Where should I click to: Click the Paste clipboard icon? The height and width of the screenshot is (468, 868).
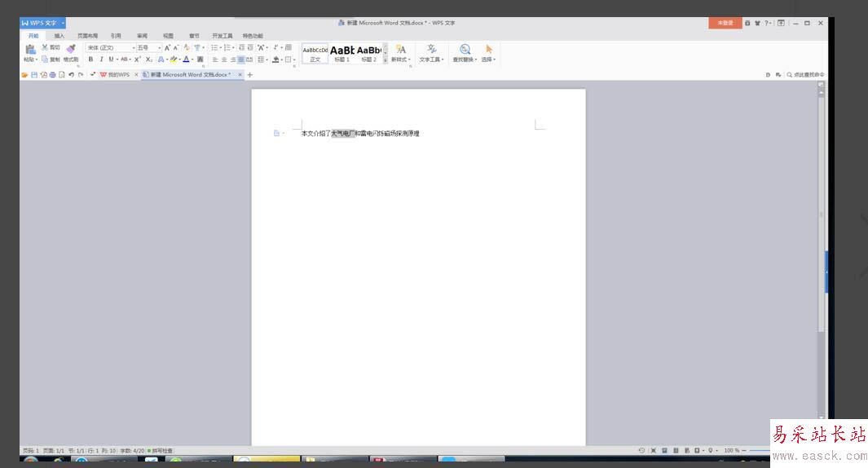(30, 49)
